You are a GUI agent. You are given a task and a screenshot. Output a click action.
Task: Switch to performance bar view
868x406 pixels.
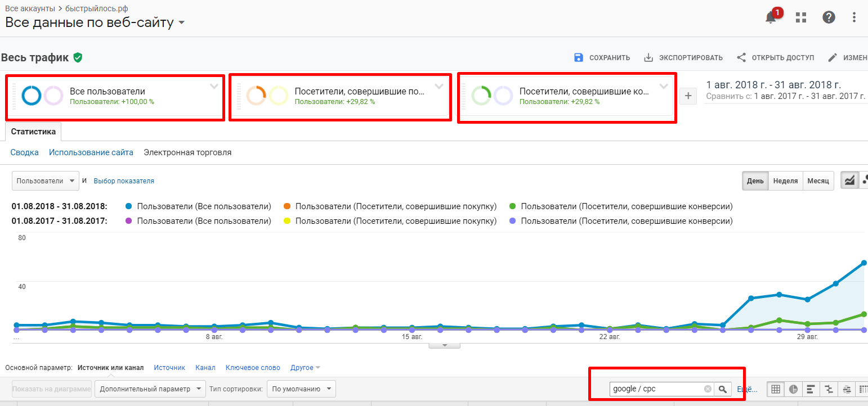[x=811, y=389]
